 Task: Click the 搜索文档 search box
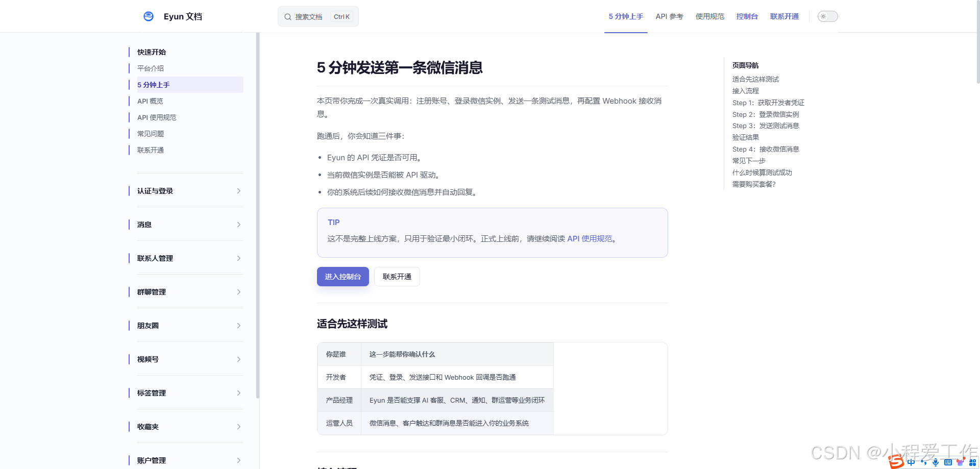click(x=318, y=16)
